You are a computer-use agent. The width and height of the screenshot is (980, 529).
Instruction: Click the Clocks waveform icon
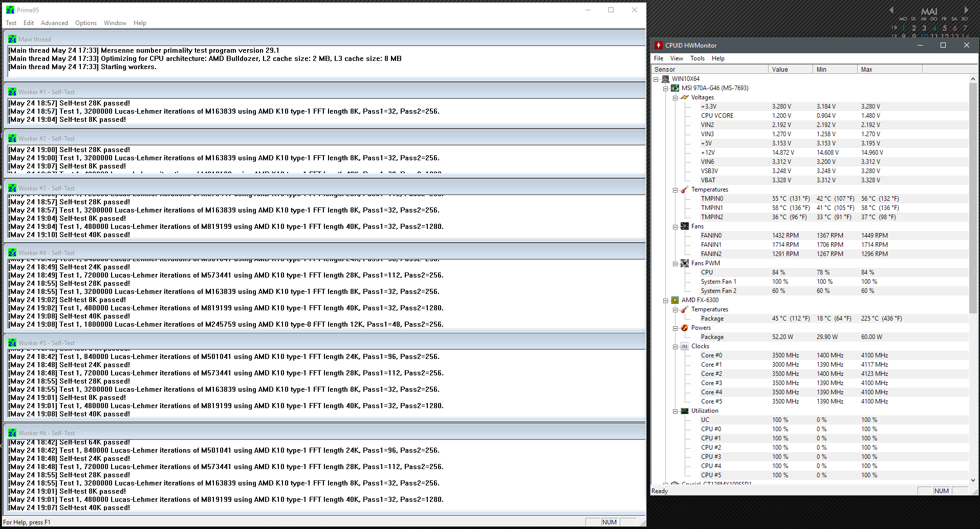tap(685, 346)
